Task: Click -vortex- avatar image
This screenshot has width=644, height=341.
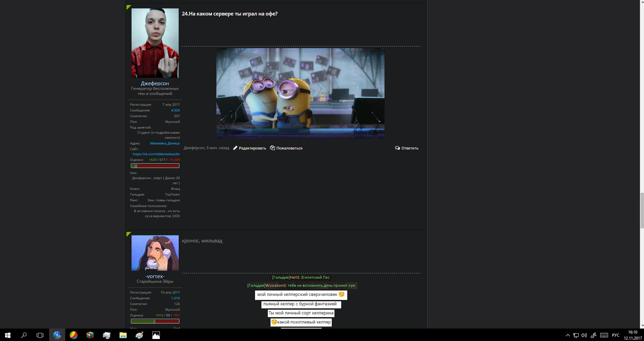Action: tap(155, 253)
